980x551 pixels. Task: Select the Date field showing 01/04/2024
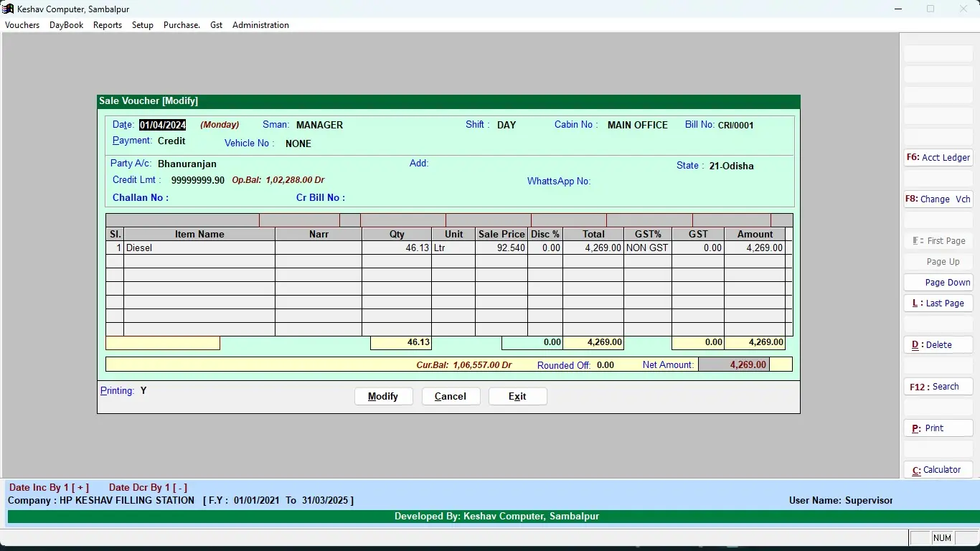coord(163,125)
